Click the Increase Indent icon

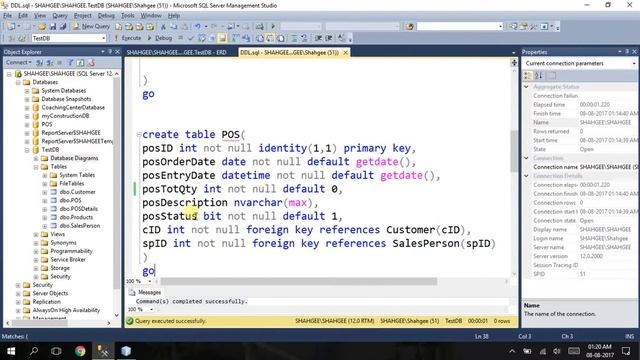click(x=329, y=38)
